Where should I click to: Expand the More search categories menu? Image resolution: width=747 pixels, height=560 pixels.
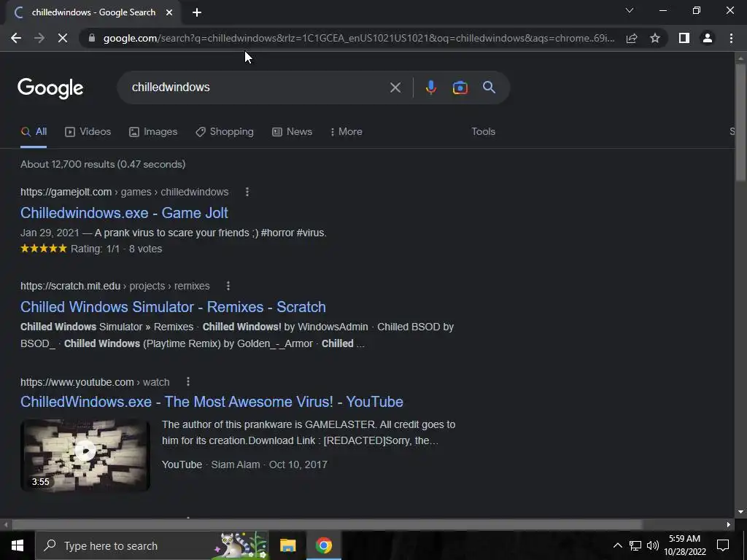pos(347,132)
